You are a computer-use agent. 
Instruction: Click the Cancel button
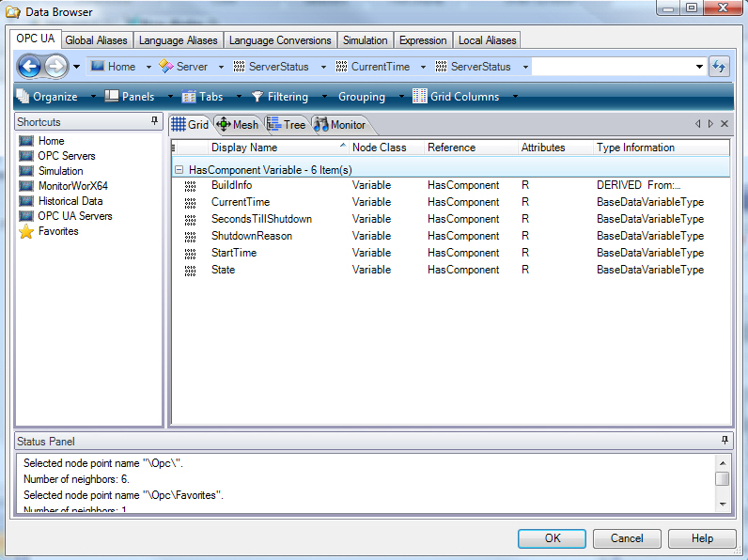coord(627,538)
